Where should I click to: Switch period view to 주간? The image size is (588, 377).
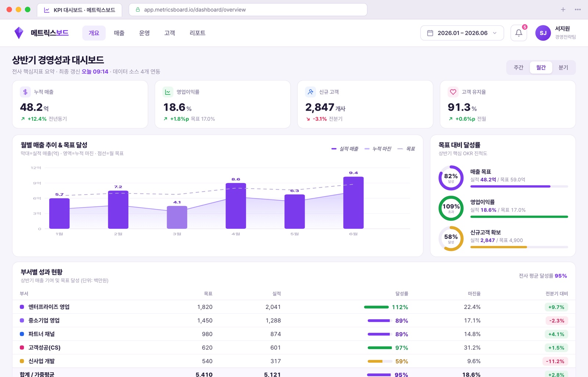(x=519, y=68)
